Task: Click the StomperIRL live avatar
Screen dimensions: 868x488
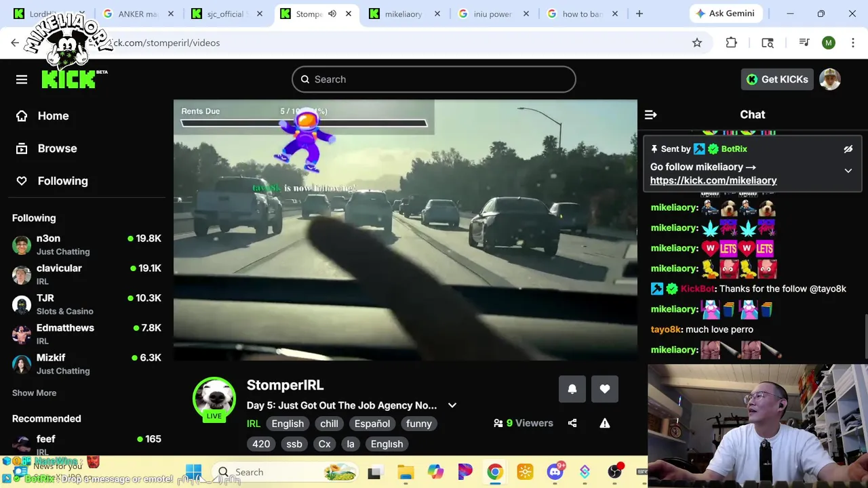Action: [x=214, y=399]
